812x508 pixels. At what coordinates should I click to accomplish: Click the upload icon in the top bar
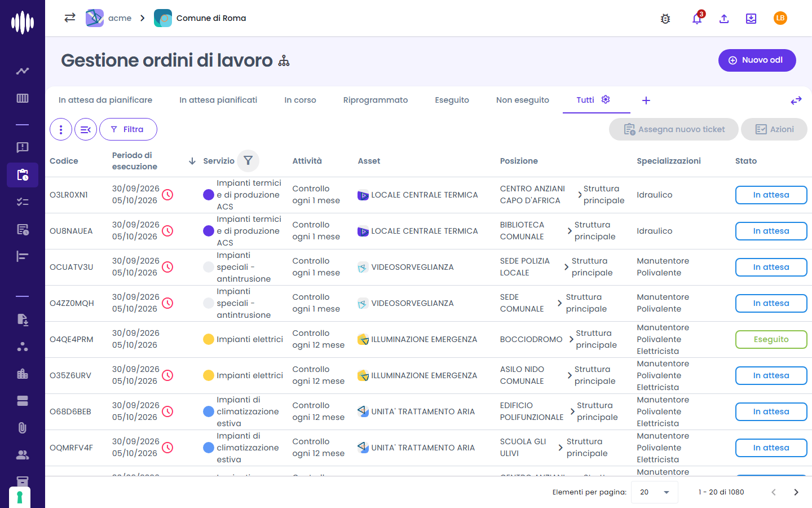[724, 19]
